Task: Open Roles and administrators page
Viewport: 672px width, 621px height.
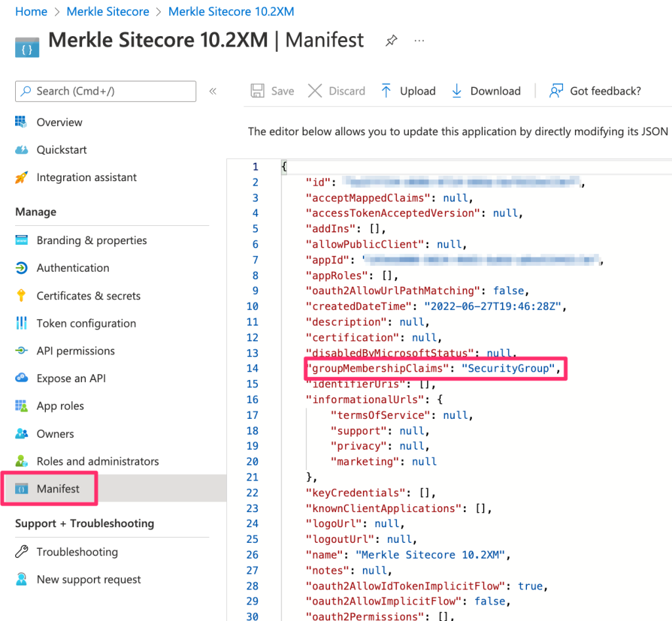Action: click(98, 461)
